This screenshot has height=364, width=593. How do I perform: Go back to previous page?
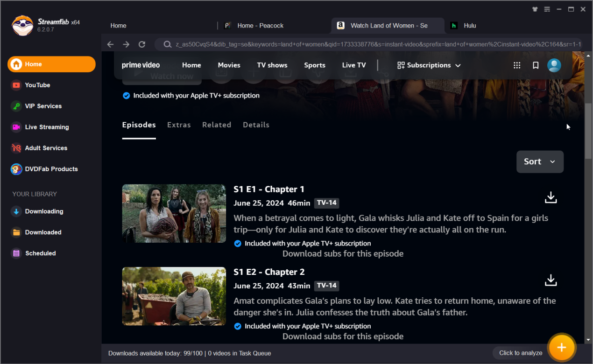tap(110, 44)
